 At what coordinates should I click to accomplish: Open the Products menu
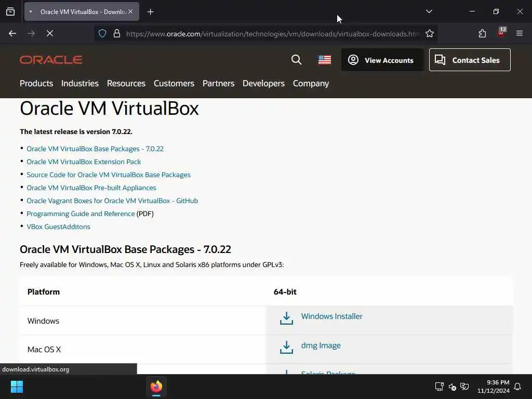point(36,84)
